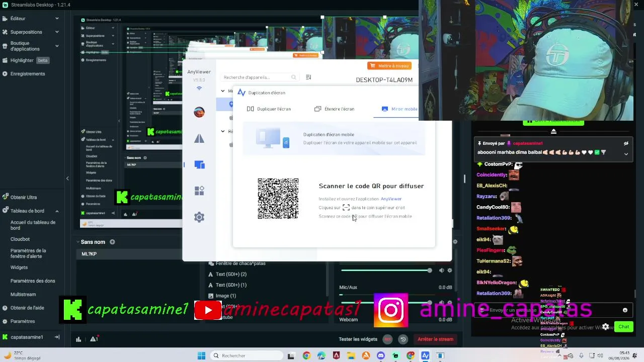The width and height of the screenshot is (644, 362).
Task: Click the taskbar Rechercher search box
Action: tap(247, 356)
